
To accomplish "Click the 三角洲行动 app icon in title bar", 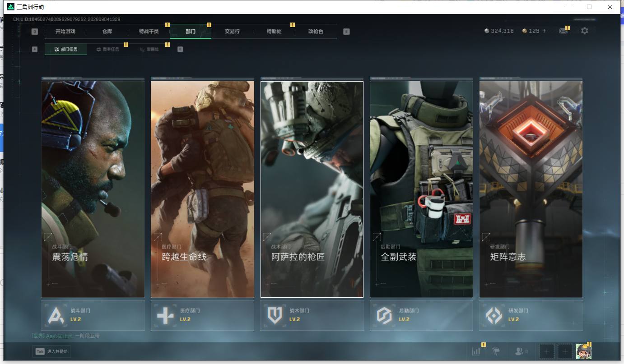I will (10, 7).
